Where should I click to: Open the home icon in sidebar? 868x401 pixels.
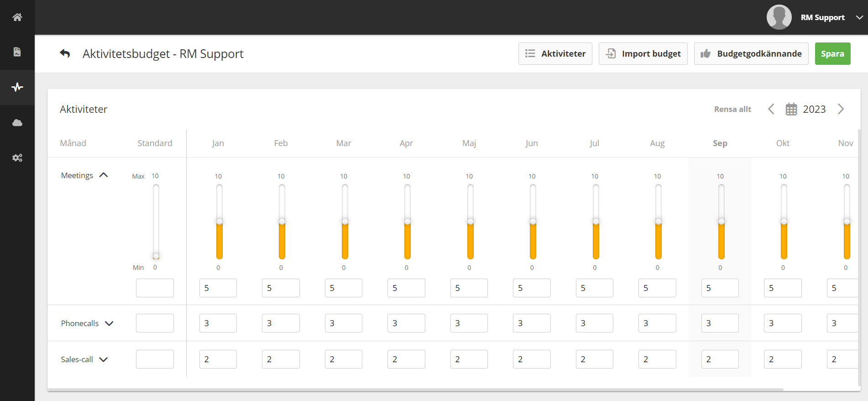pyautogui.click(x=17, y=17)
